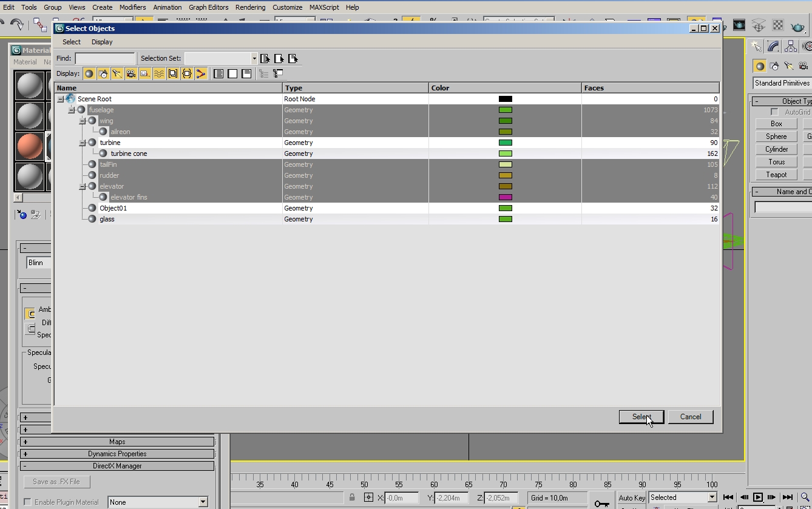Viewport: 812px width, 509px height.
Task: Open the Hierarchy panel tab icon
Action: [790, 46]
